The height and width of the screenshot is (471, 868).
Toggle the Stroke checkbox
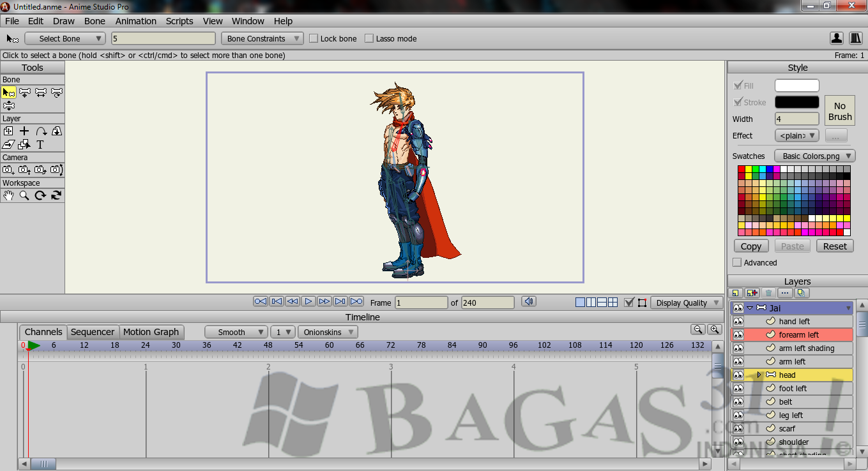[738, 102]
